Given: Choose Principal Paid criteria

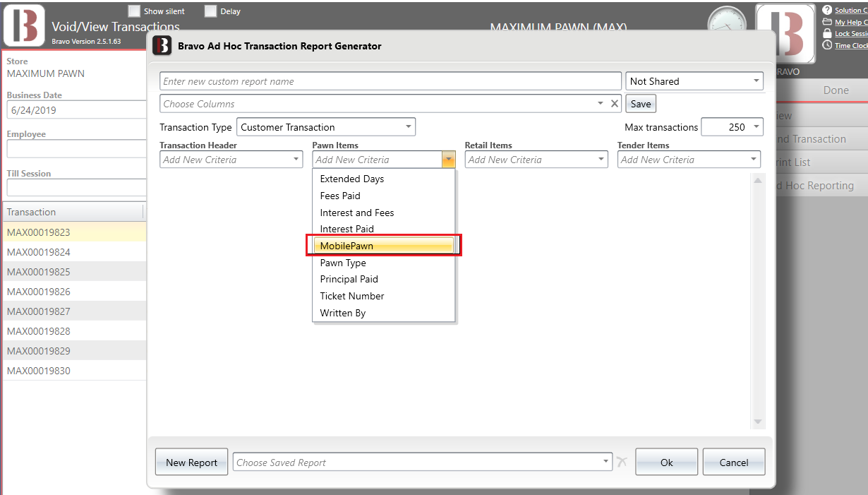Looking at the screenshot, I should point(384,279).
